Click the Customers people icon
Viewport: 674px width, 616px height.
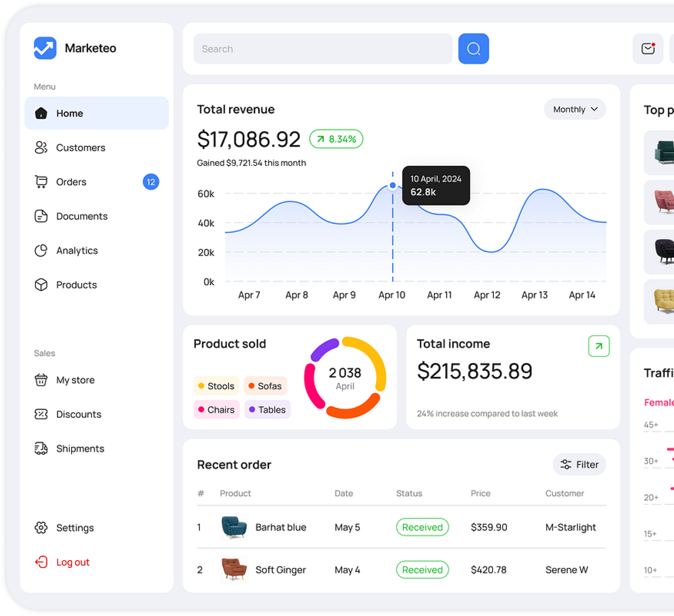tap(41, 147)
